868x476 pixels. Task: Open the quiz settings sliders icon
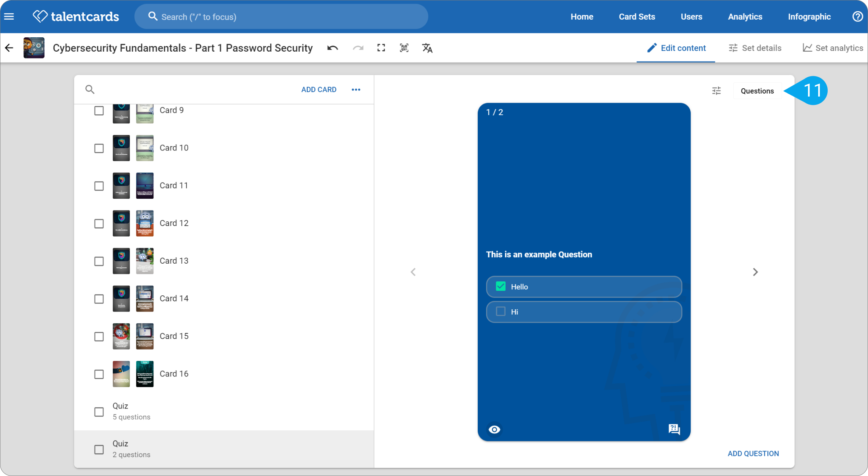tap(716, 91)
